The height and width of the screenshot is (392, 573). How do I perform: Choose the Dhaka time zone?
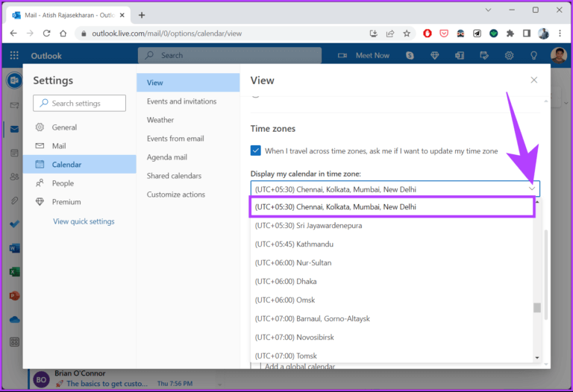coord(392,282)
